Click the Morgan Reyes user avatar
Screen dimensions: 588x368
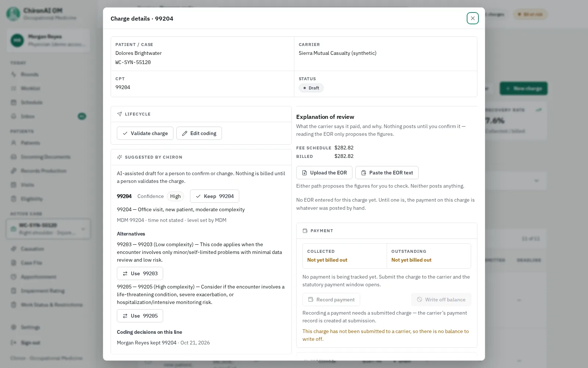[x=17, y=40]
